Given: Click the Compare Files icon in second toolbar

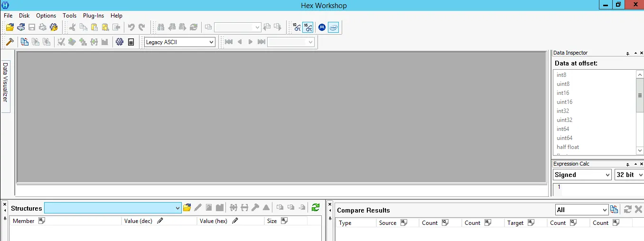Looking at the screenshot, I should [25, 42].
